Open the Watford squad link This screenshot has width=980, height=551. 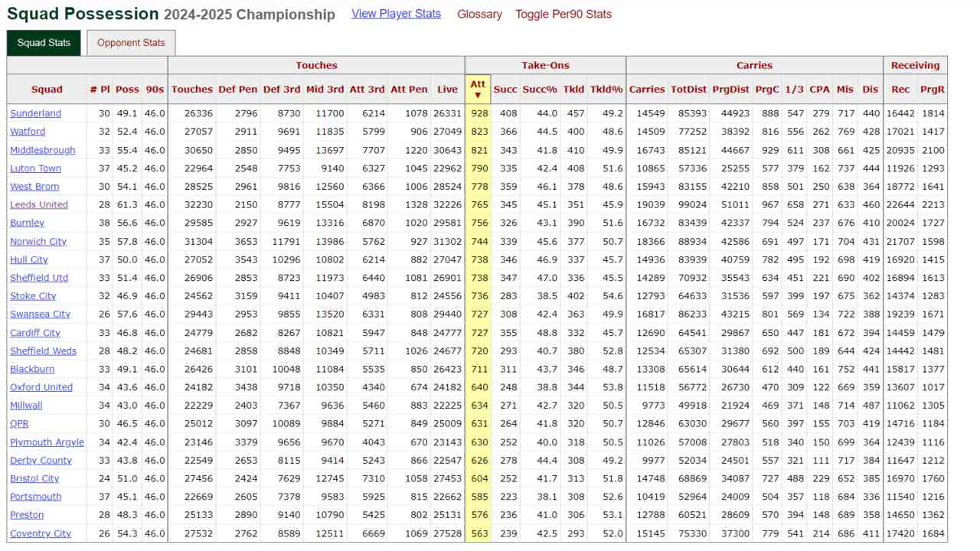28,132
